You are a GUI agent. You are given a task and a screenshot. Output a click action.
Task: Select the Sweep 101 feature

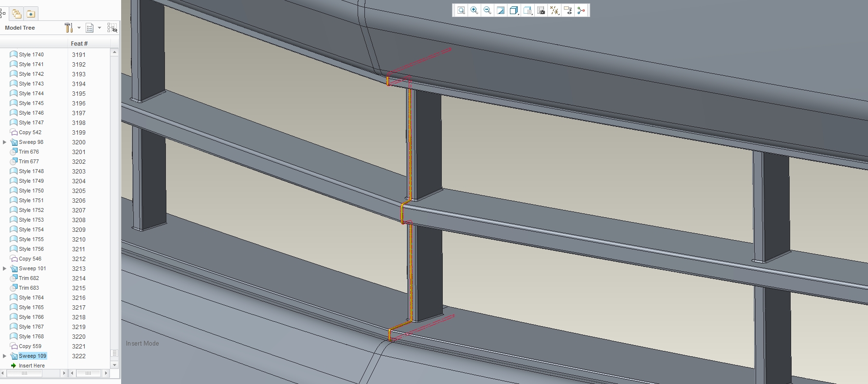pos(33,268)
